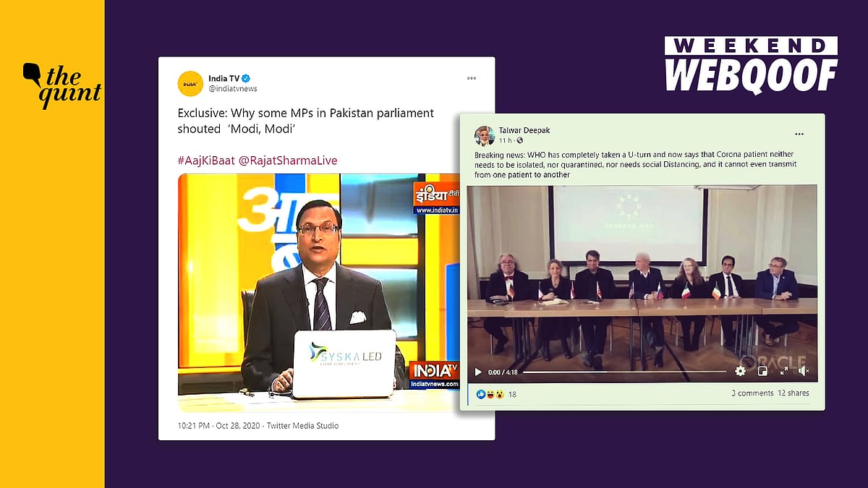Image resolution: width=868 pixels, height=488 pixels.
Task: Toggle picture-in-picture mode on video
Action: (x=762, y=371)
